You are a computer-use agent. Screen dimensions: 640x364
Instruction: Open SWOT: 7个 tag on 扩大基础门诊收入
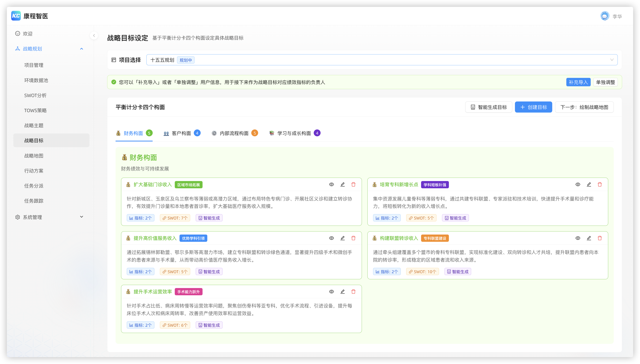tap(175, 218)
